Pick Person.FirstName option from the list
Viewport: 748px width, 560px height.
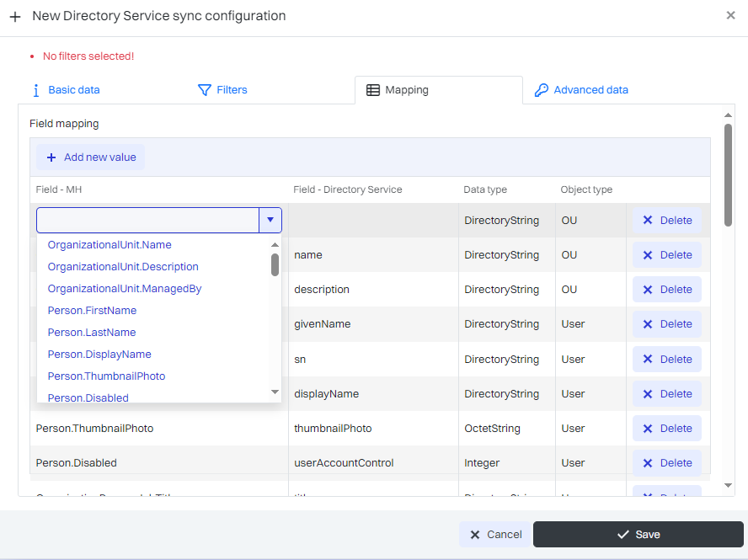click(x=92, y=311)
